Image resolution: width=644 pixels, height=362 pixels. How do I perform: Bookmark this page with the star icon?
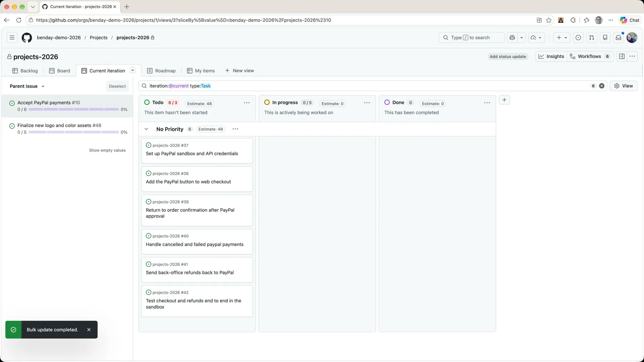point(549,20)
